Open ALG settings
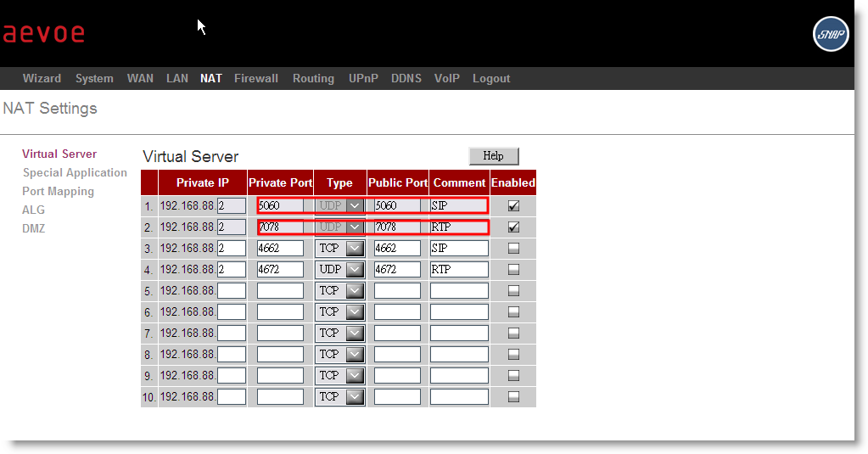 (x=33, y=210)
